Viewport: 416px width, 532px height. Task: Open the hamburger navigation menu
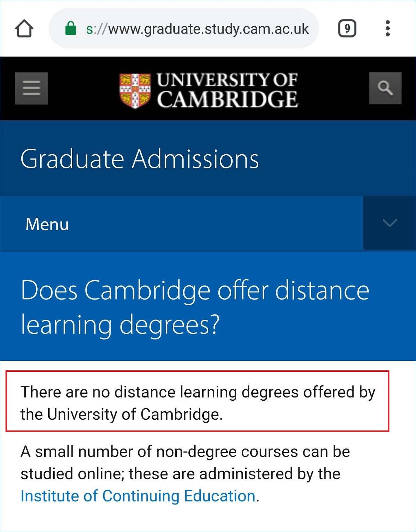coord(32,88)
